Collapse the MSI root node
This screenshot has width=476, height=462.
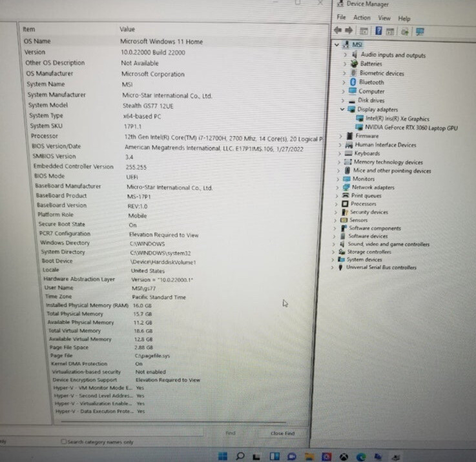point(336,45)
